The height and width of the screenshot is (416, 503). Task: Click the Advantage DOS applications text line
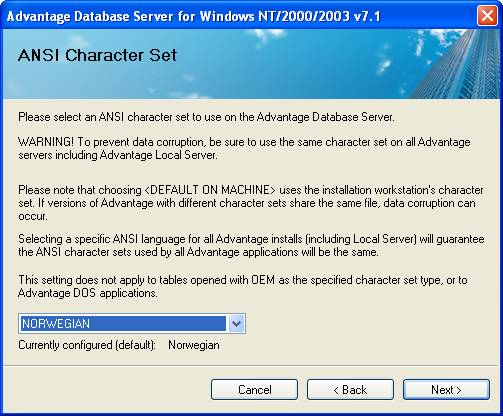[88, 293]
